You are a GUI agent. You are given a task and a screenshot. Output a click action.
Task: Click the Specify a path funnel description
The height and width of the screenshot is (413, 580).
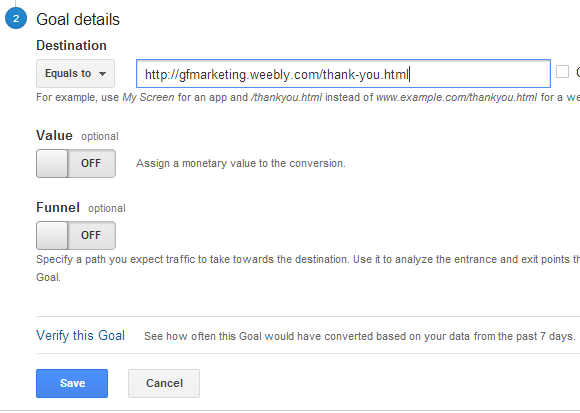click(308, 268)
